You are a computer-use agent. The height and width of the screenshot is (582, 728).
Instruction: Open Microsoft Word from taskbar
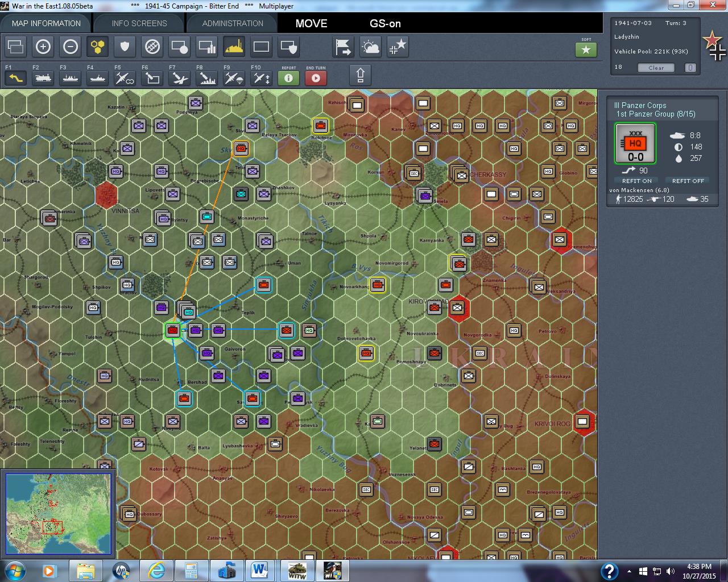(x=260, y=571)
